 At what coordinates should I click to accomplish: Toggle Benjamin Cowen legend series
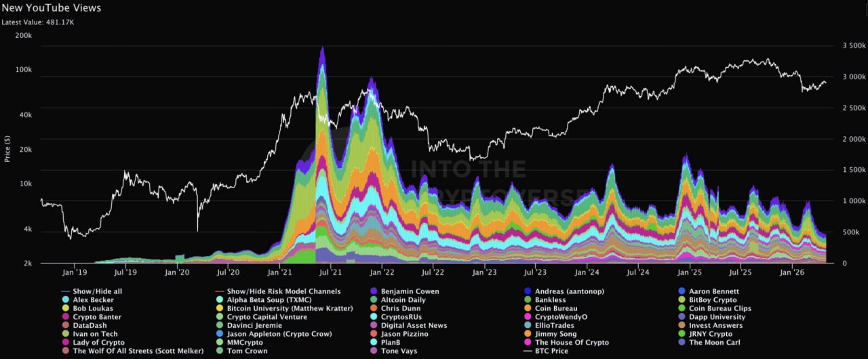point(404,291)
